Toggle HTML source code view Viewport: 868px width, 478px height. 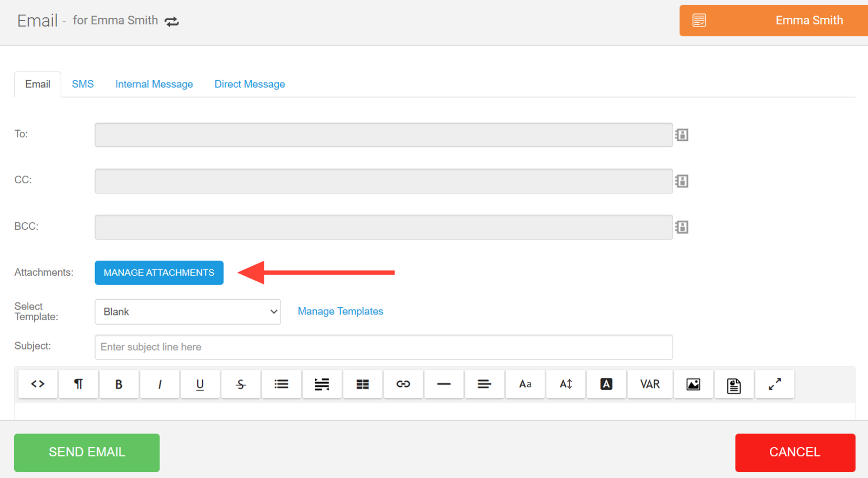tap(37, 384)
